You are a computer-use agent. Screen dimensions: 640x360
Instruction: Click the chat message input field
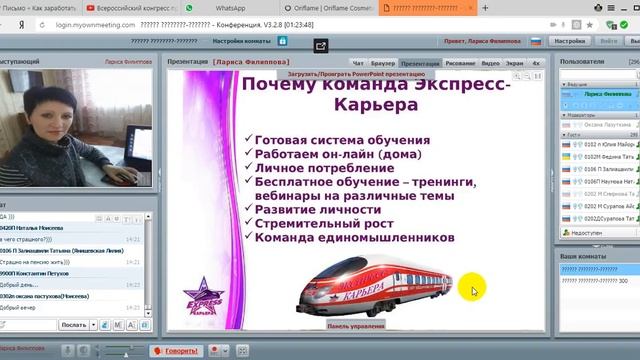pyautogui.click(x=28, y=325)
